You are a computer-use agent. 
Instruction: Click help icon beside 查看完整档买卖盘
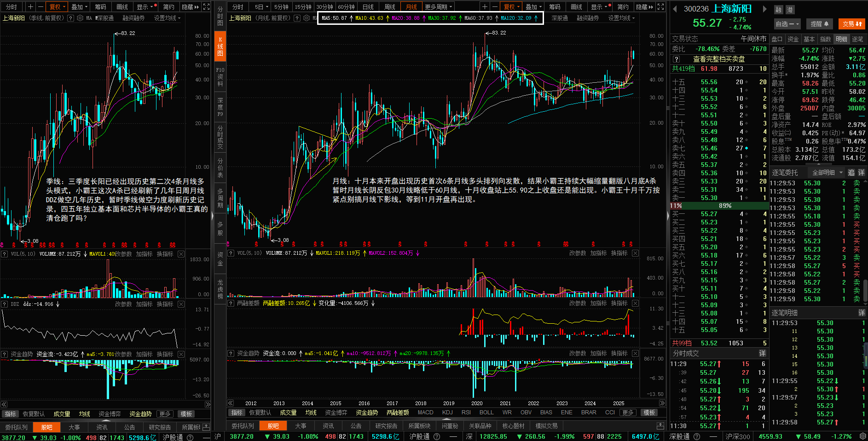coord(677,59)
